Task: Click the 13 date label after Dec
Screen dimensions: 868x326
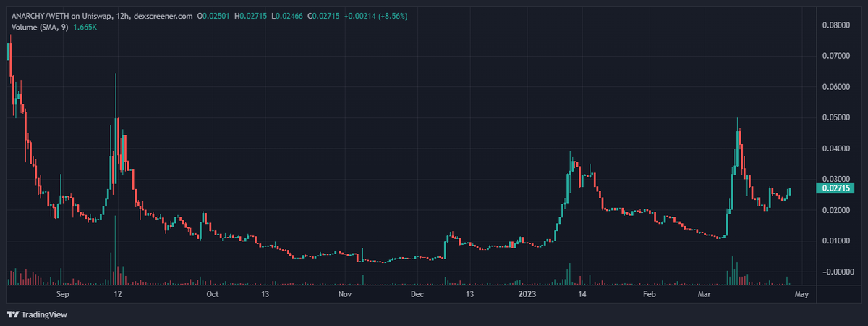Action: pos(469,295)
